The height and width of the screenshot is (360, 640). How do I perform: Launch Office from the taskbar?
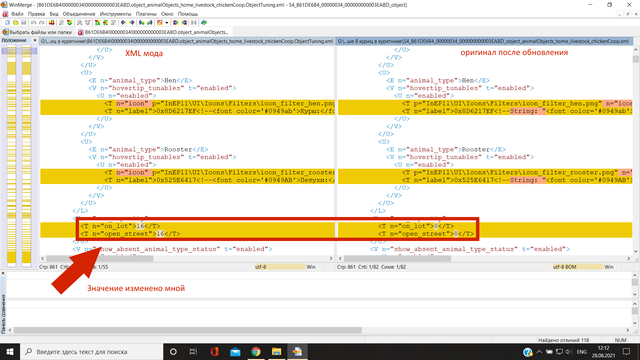click(x=214, y=351)
